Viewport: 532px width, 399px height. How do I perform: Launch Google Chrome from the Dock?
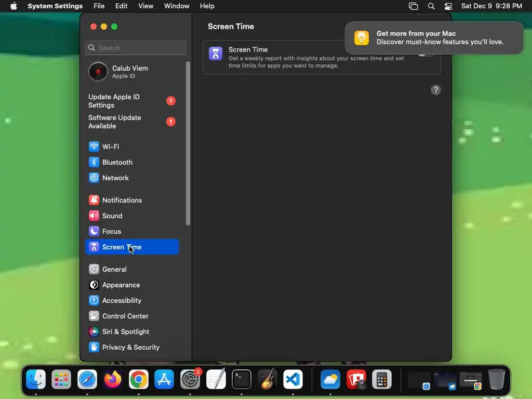pos(138,379)
